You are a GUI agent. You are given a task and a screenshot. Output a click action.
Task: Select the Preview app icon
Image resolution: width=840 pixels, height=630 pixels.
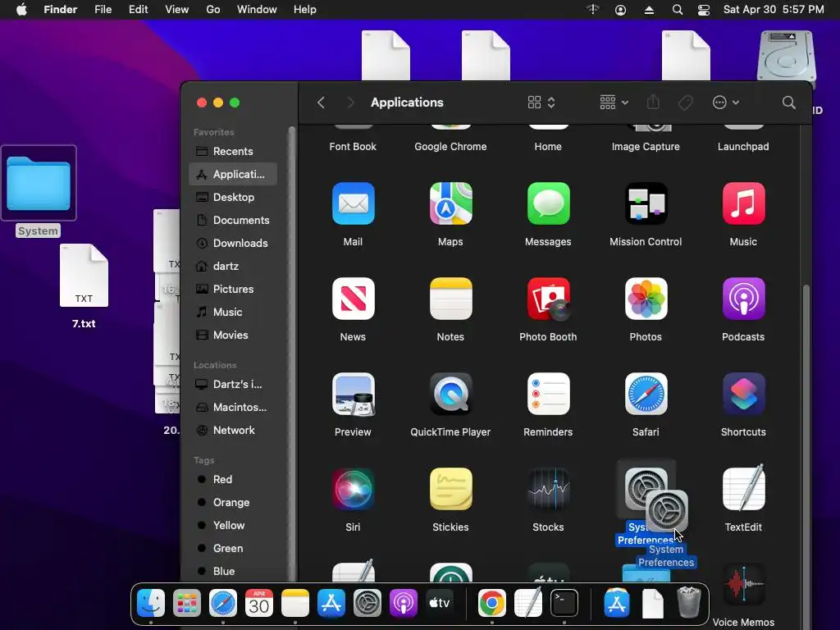353,395
